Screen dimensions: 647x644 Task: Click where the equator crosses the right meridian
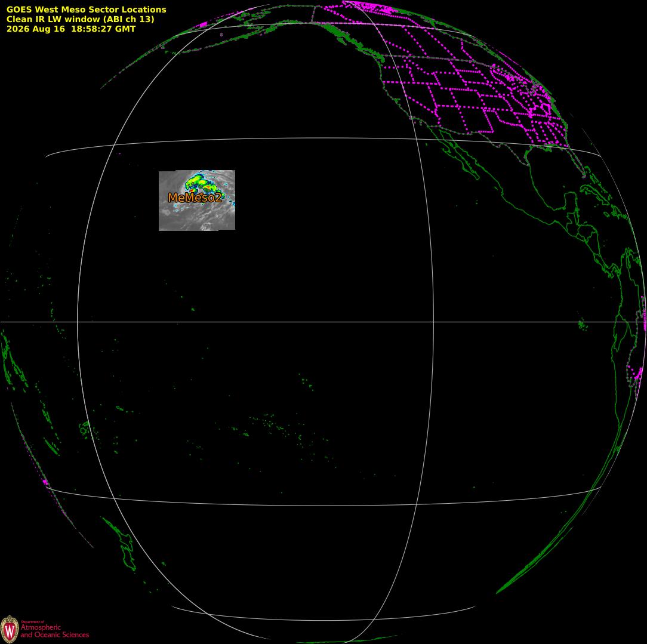(434, 322)
